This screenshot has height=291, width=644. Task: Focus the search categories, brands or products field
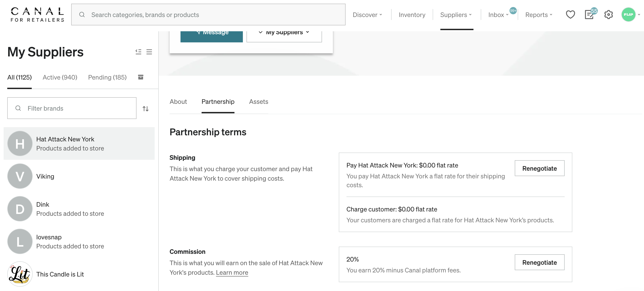(x=208, y=15)
